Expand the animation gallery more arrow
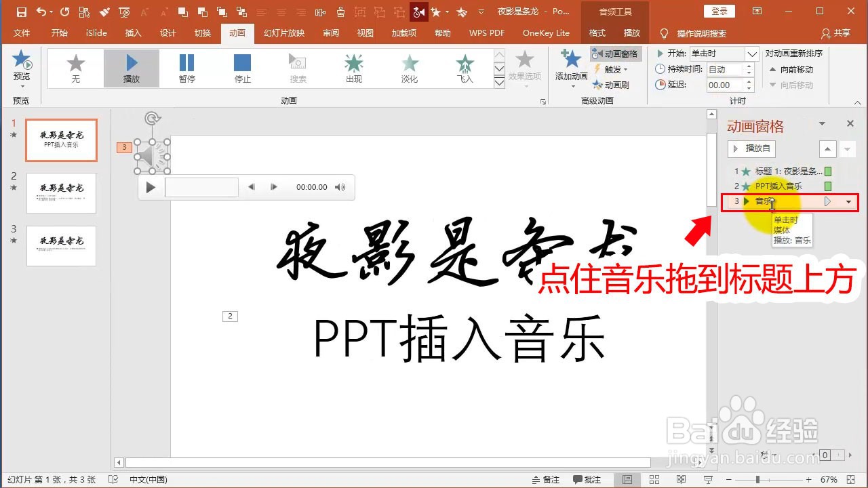Image resolution: width=868 pixels, height=488 pixels. (499, 83)
